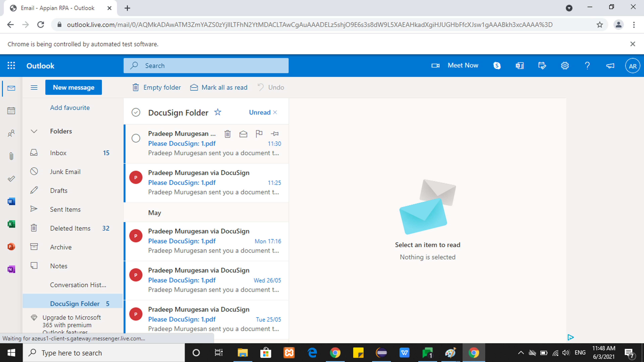Viewport: 644px width, 362px height.
Task: Launch PowerPoint from the left rail
Action: pos(11,246)
